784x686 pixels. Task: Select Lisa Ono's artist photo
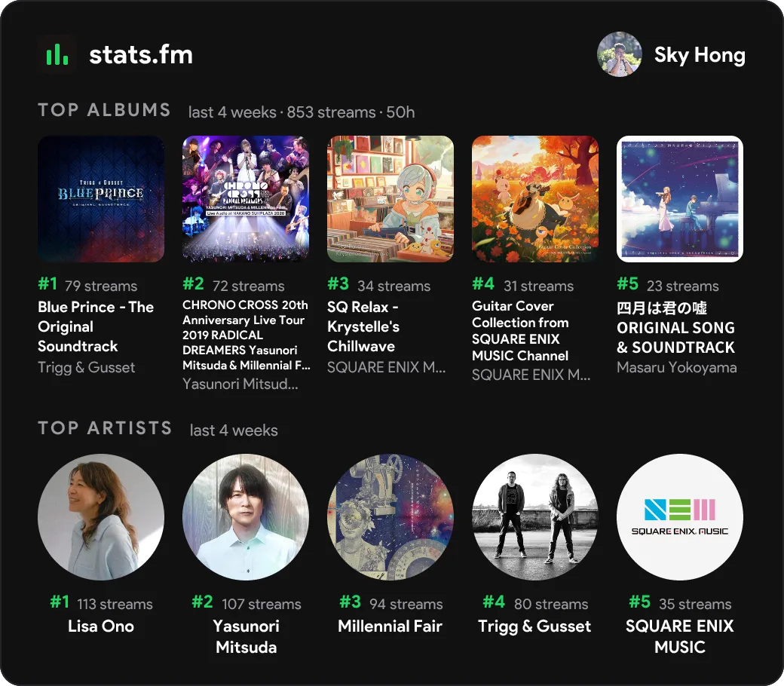[101, 517]
